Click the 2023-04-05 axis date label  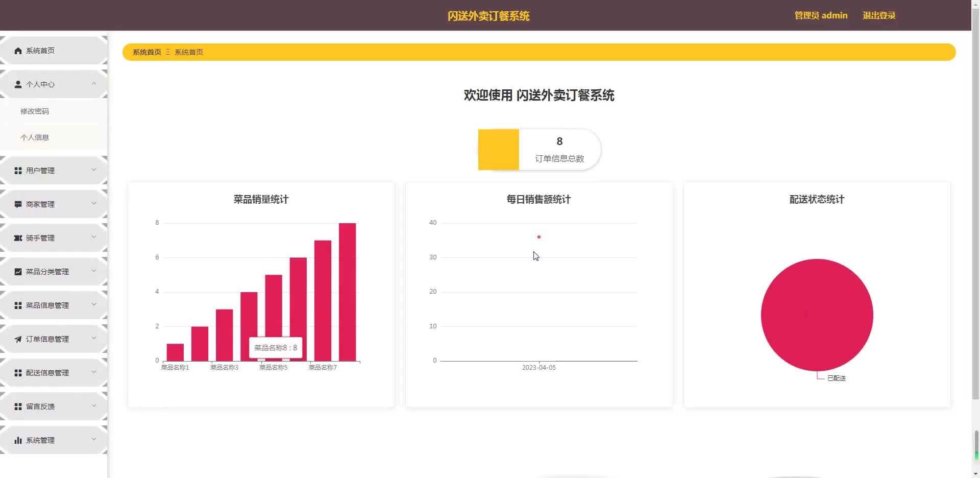539,368
